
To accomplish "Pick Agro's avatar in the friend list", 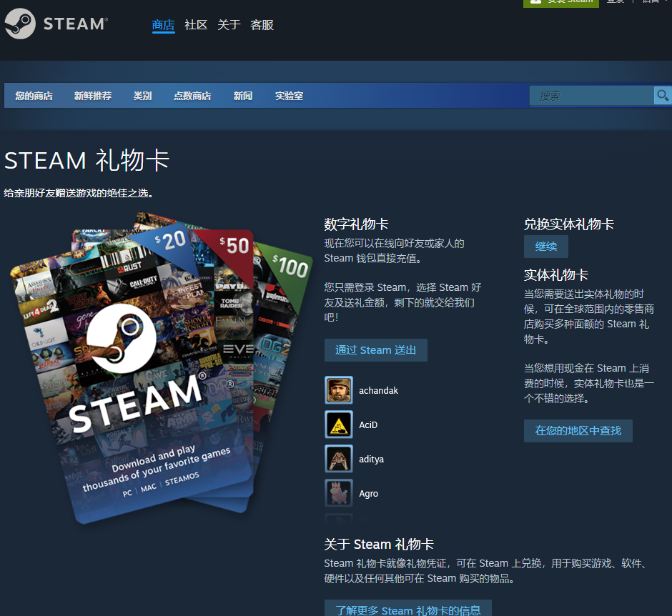I will [x=339, y=493].
